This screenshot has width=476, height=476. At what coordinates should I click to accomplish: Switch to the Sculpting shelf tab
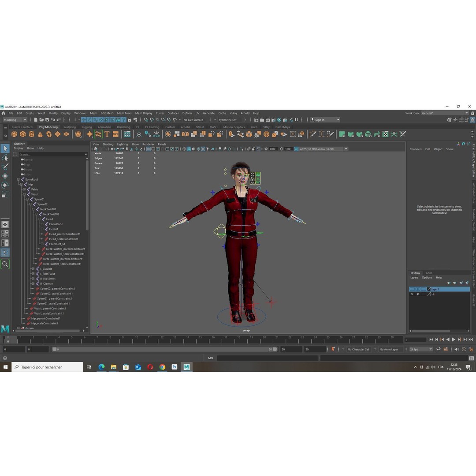70,127
